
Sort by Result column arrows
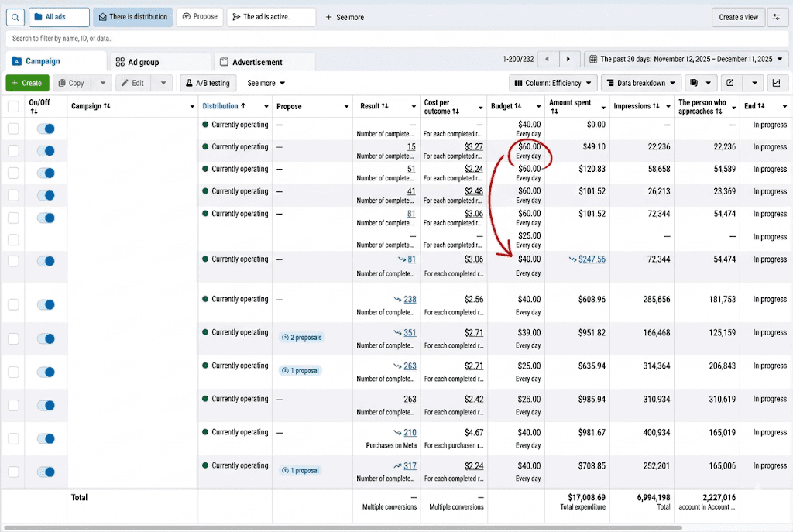[x=385, y=106]
